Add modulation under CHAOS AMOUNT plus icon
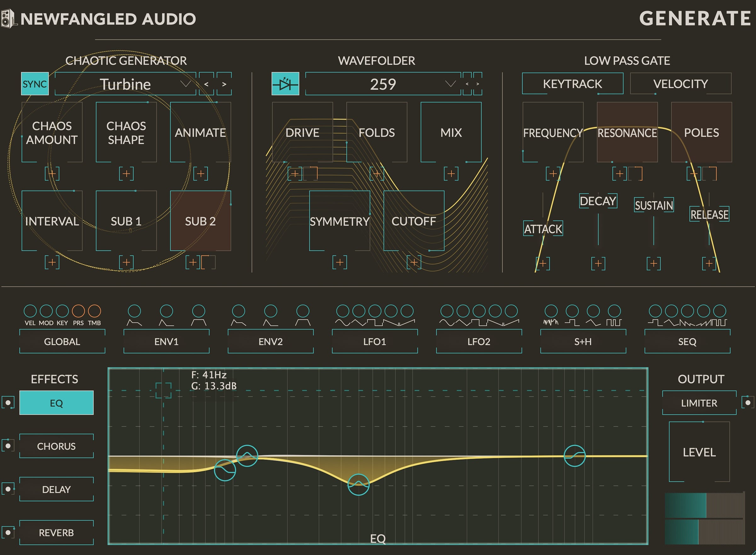 [52, 173]
